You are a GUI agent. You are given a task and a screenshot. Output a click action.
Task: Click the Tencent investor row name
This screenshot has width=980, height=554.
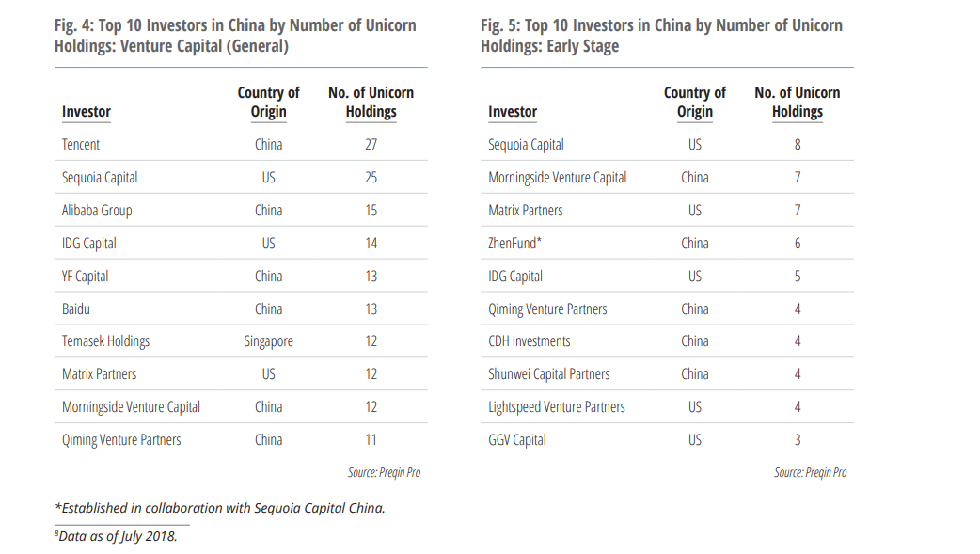point(81,145)
